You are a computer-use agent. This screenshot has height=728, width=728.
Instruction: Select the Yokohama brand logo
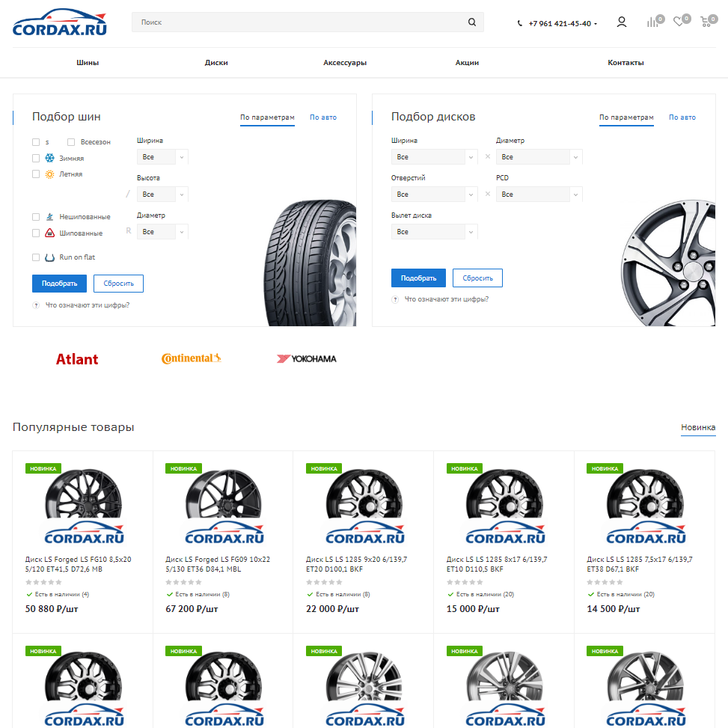point(307,359)
